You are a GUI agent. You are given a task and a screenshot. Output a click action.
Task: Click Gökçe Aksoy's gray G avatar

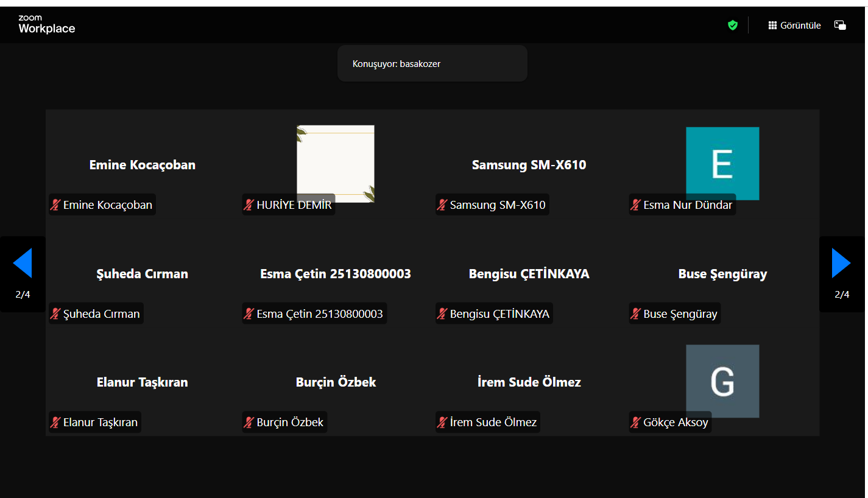722,381
